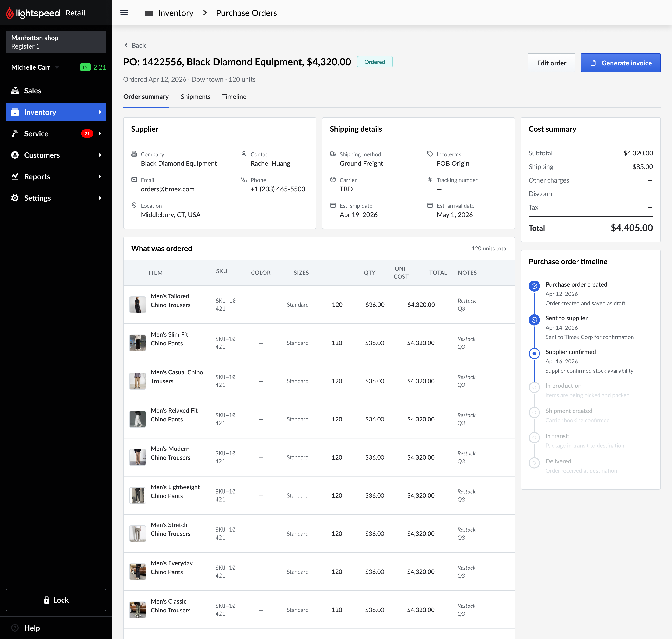Click the Settings gear icon
Viewport: 672px width, 639px height.
click(x=15, y=198)
